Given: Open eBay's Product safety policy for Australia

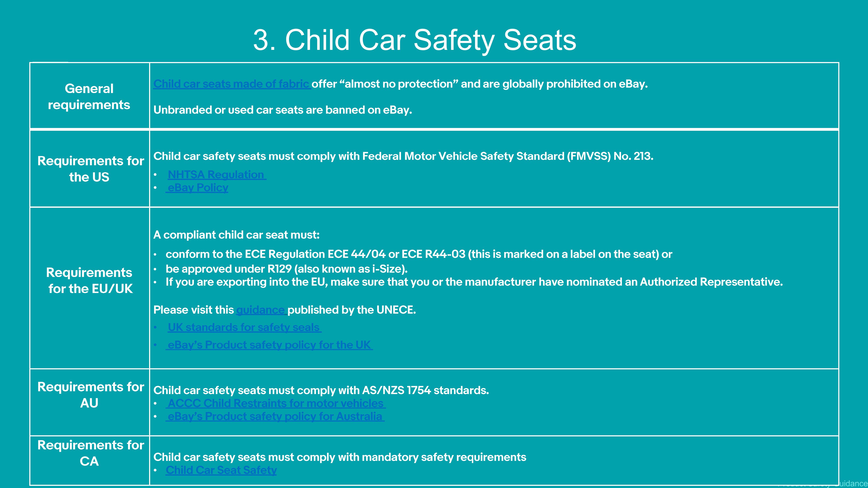Looking at the screenshot, I should coord(275,417).
